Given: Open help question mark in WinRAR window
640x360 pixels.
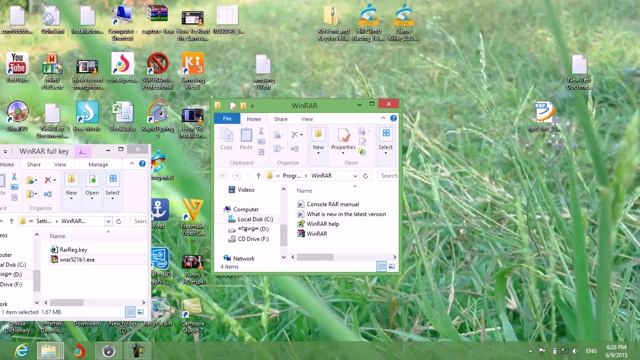Looking at the screenshot, I should click(x=393, y=118).
